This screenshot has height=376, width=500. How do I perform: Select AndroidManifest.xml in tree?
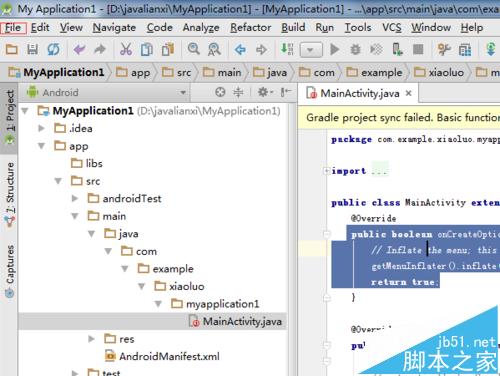162,356
